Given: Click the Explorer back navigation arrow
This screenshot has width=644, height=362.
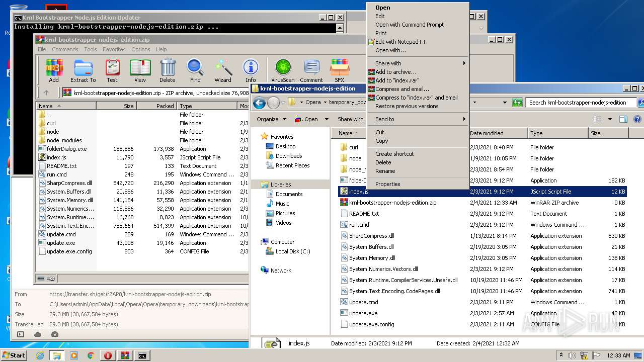Looking at the screenshot, I should point(259,103).
